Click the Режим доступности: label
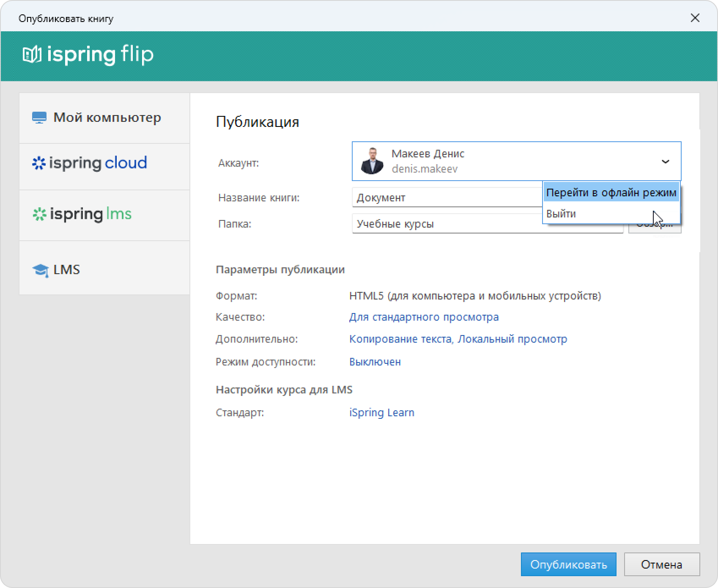The width and height of the screenshot is (718, 588). [266, 362]
